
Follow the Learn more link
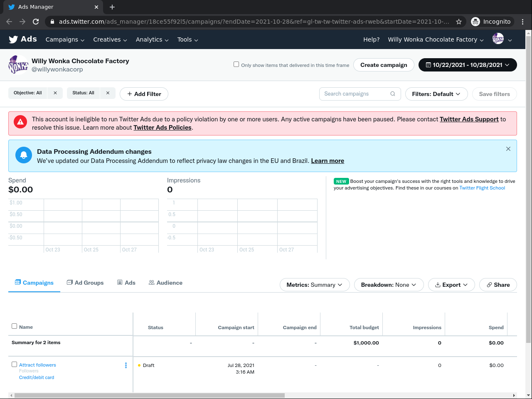pos(328,161)
